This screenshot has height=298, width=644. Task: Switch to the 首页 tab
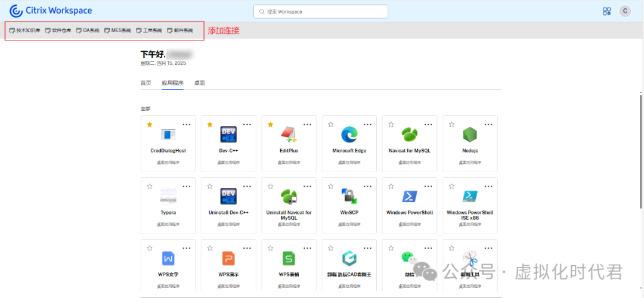[x=146, y=83]
